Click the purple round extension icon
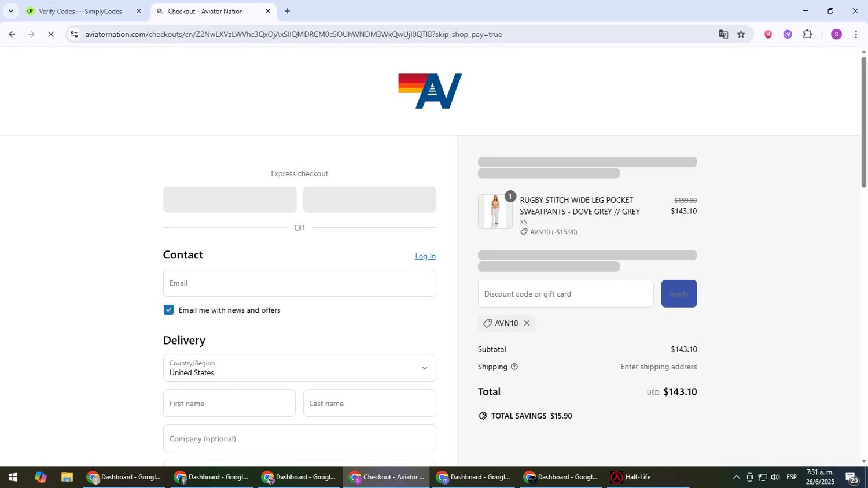This screenshot has width=868, height=488. 788,34
